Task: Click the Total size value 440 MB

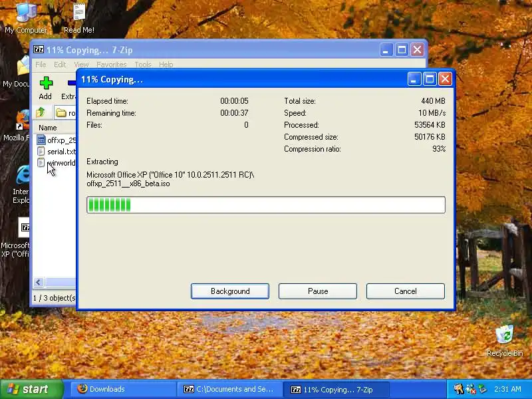Action: (x=433, y=101)
